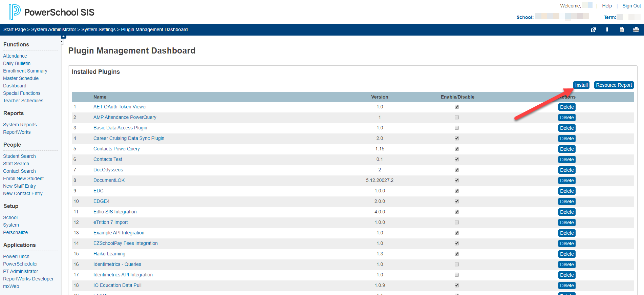The width and height of the screenshot is (644, 295).
Task: Open Attendance in Functions menu
Action: point(15,56)
